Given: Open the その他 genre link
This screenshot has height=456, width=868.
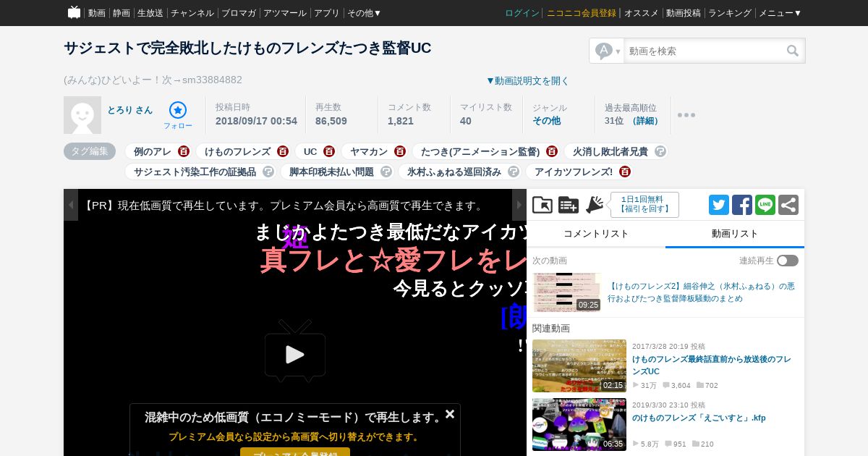Looking at the screenshot, I should (546, 121).
